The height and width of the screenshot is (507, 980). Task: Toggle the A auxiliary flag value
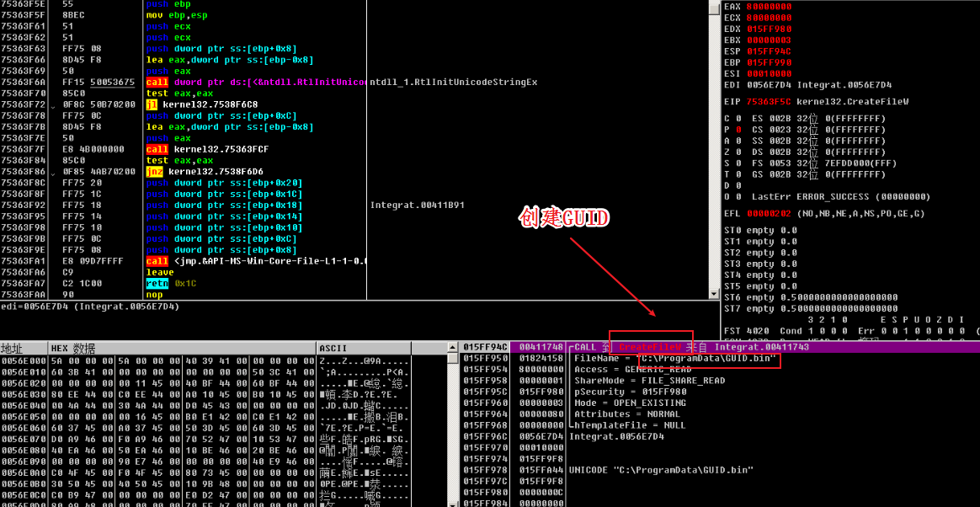coord(738,141)
